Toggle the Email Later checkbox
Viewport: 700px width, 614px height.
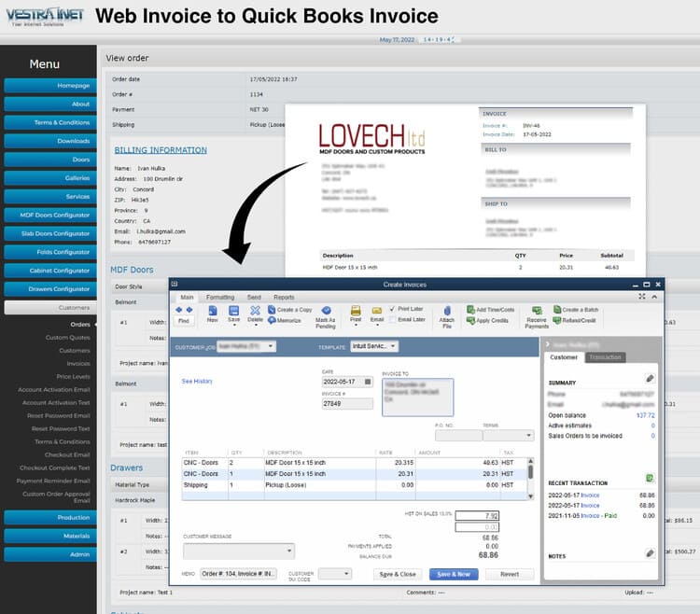tap(392, 319)
